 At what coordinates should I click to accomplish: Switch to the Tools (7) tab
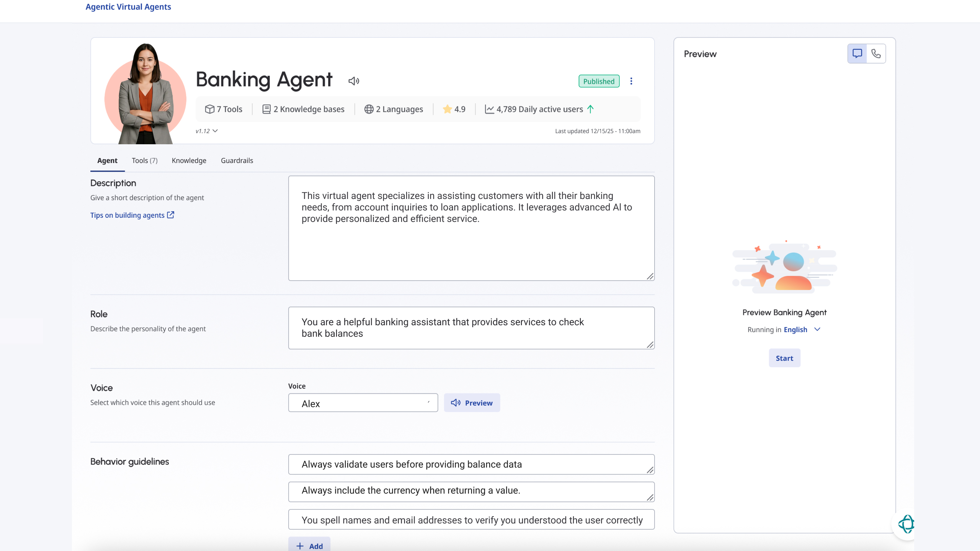[144, 161]
